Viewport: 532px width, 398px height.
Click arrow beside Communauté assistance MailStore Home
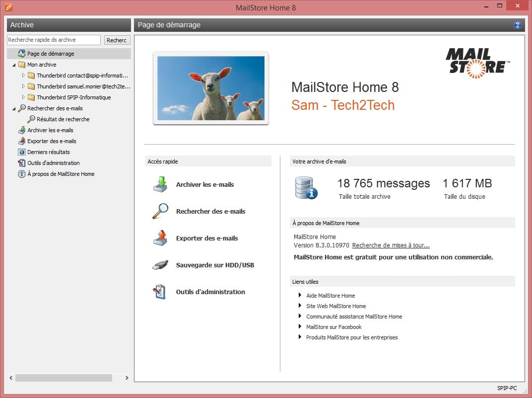300,316
